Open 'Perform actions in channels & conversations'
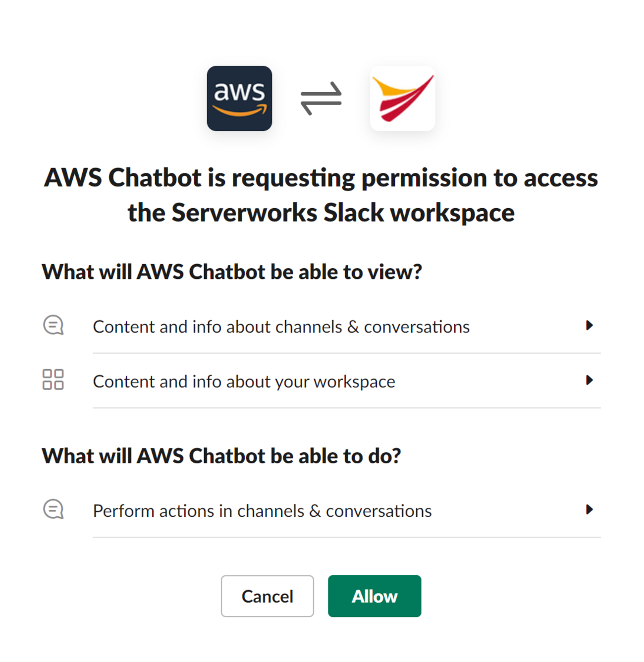 click(262, 511)
